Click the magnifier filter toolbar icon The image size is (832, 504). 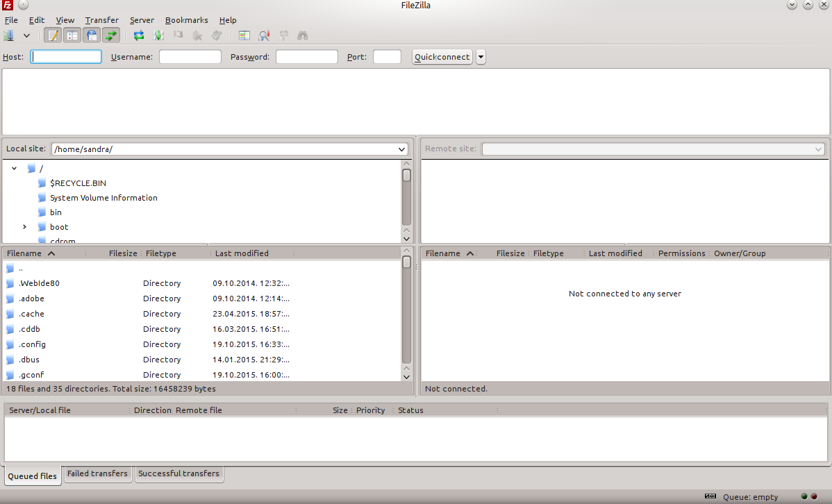pyautogui.click(x=264, y=35)
